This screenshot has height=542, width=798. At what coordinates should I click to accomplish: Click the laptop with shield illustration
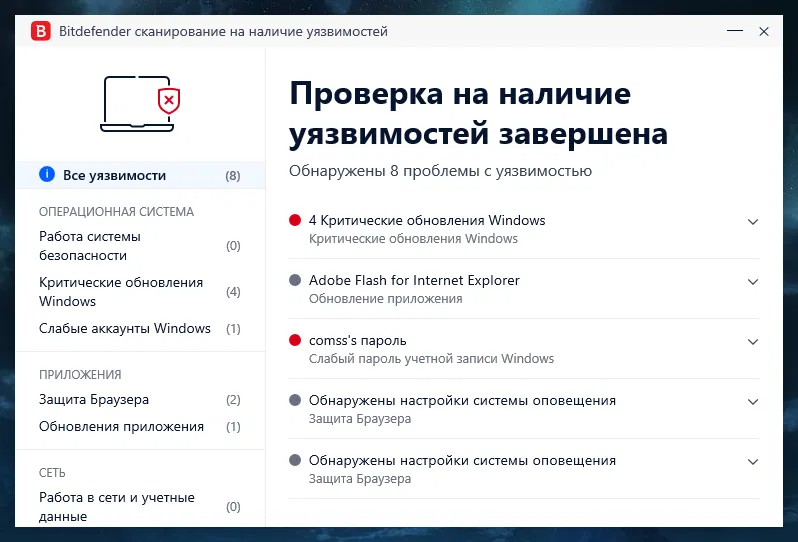(x=140, y=104)
